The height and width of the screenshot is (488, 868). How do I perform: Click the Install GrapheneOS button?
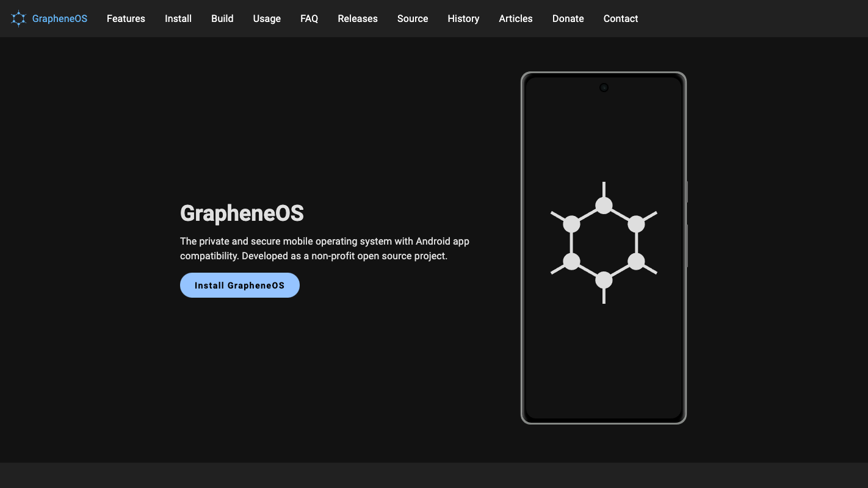tap(240, 285)
